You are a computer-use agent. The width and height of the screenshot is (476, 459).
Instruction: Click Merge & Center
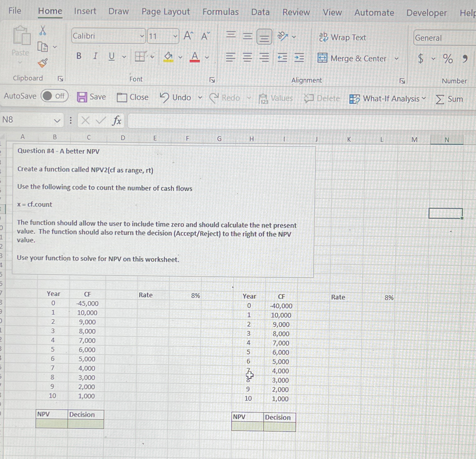(352, 58)
